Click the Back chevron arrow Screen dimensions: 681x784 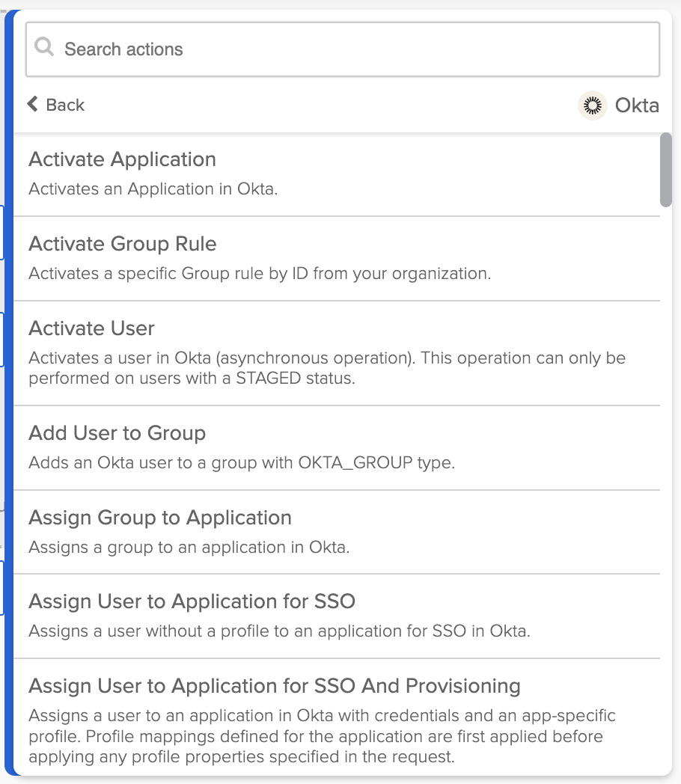tap(32, 104)
